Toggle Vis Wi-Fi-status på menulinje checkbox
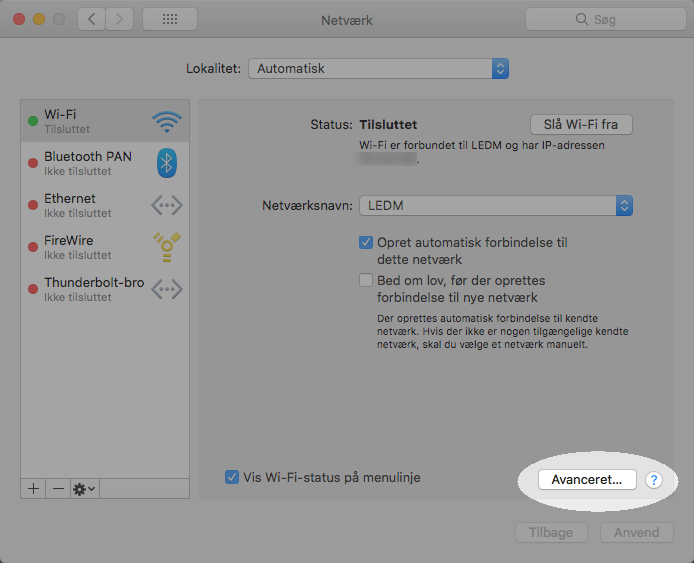The image size is (694, 563). tap(232, 477)
